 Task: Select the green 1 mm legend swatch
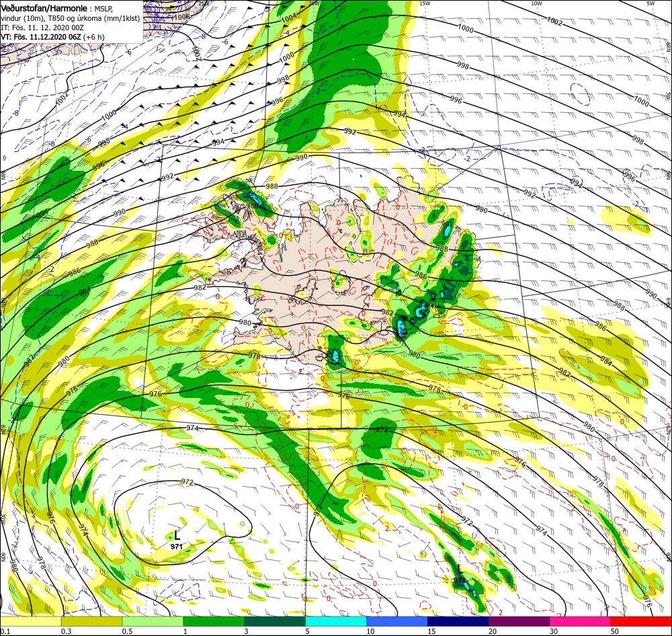click(214, 621)
